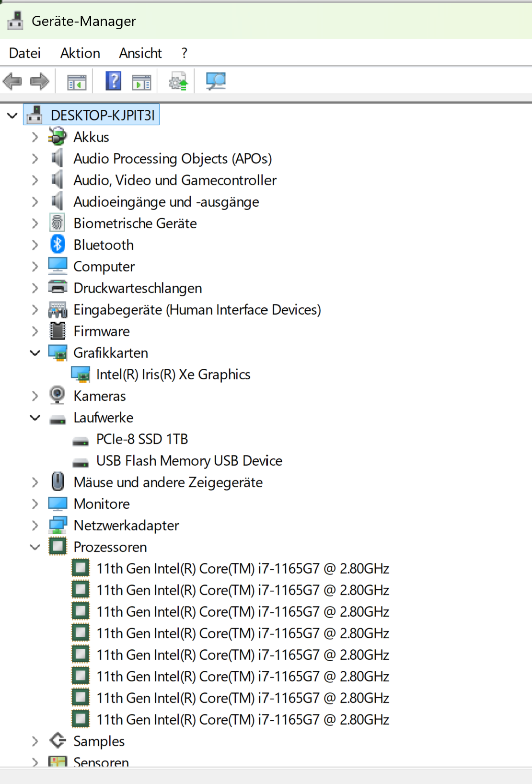Click the Biometrische Geräte fingerprint icon
Screen dimensions: 532x784
click(x=58, y=223)
